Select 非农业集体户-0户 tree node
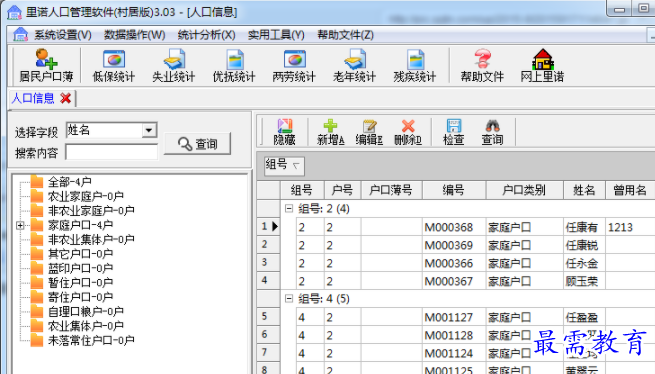 pyautogui.click(x=91, y=239)
